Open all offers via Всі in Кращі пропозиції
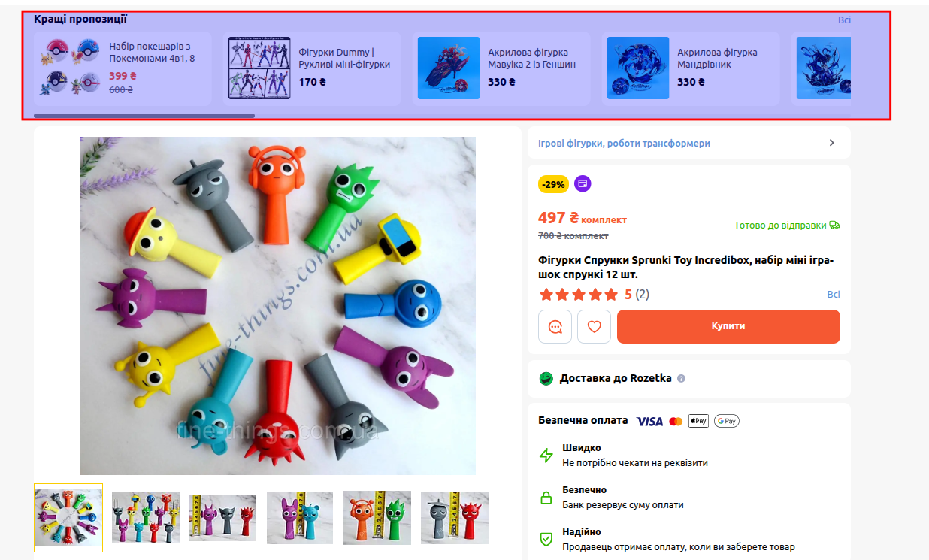The height and width of the screenshot is (560, 929). 844,20
